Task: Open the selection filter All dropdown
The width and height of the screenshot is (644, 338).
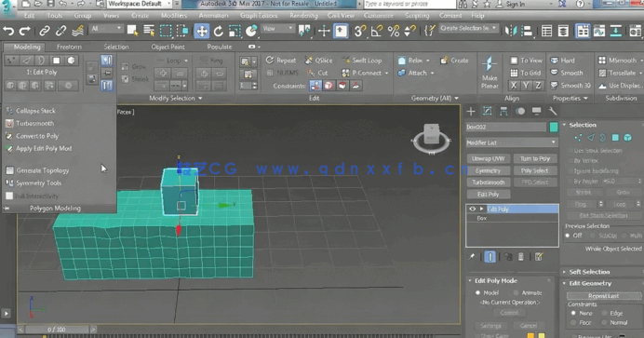Action: (106, 29)
